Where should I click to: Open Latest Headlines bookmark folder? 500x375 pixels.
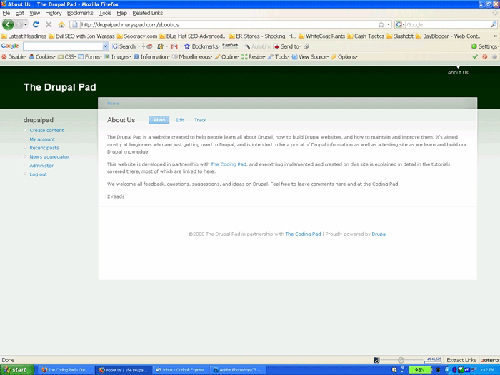coord(24,36)
